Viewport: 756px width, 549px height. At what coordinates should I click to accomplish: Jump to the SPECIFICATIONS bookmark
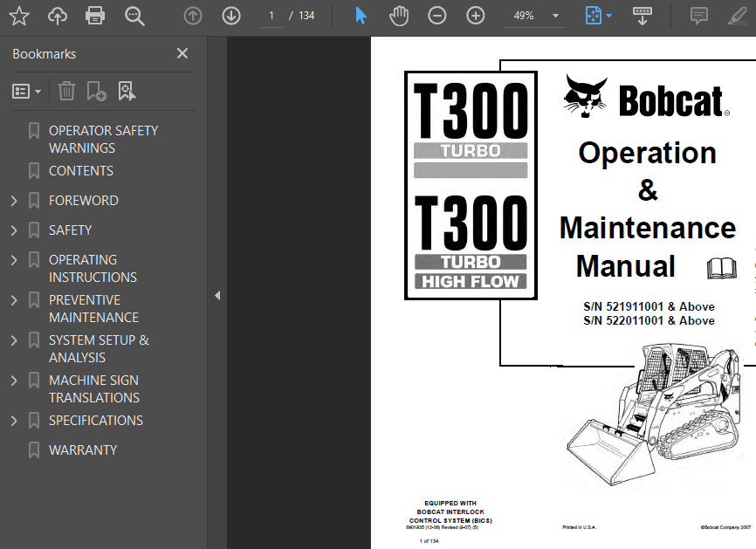96,421
